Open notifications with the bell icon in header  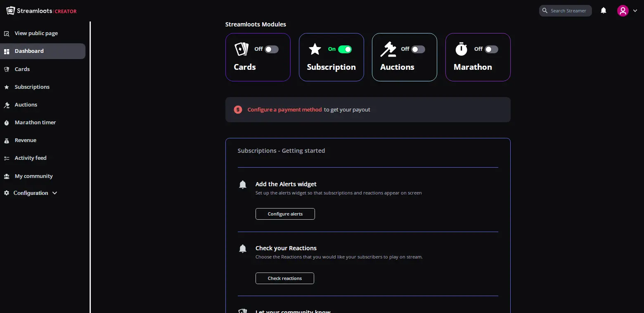(x=604, y=11)
